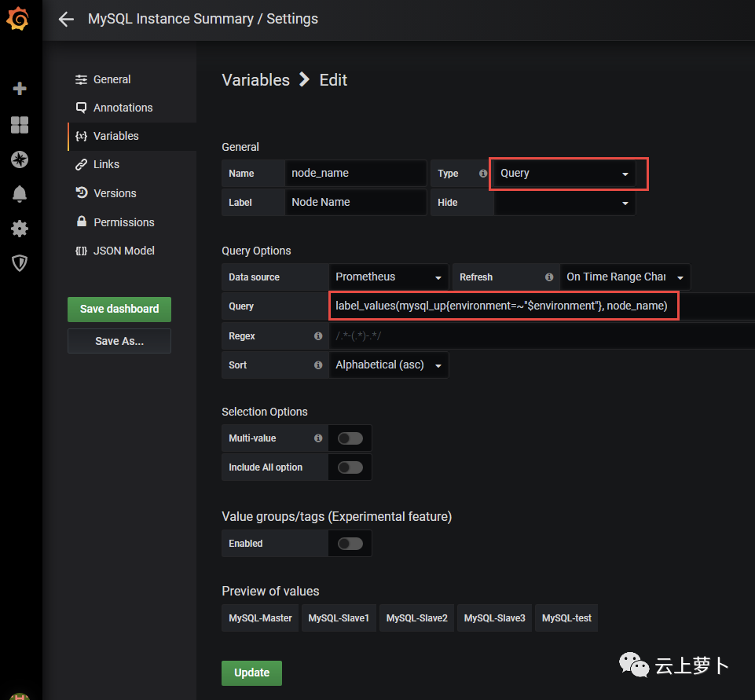Click the Multi-value info icon
Screen dimensions: 755x700
pos(318,438)
